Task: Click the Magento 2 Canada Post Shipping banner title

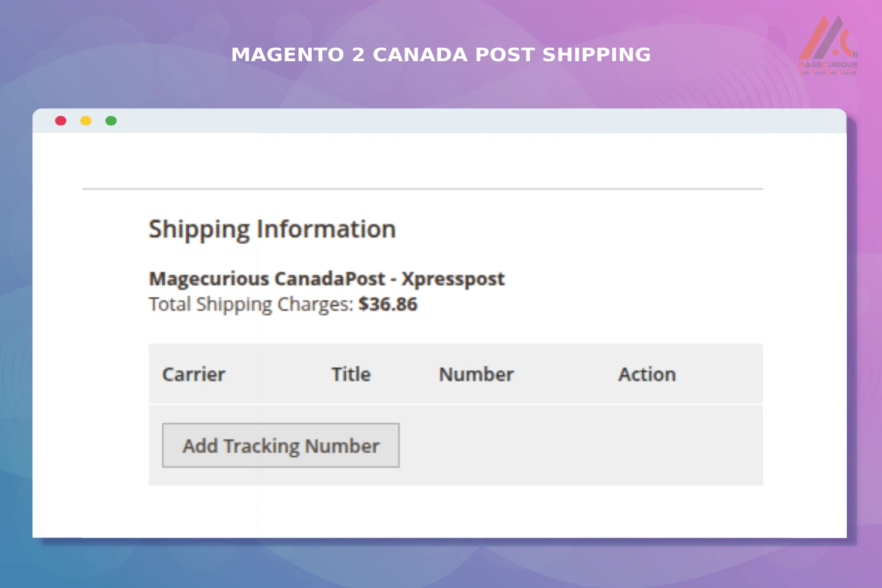Action: pos(441,55)
